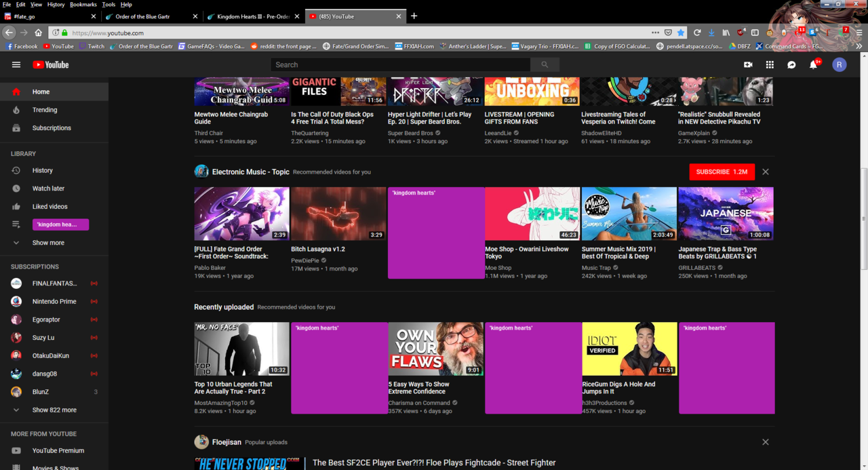Open YouTube Premium in the sidebar
868x470 pixels.
54,451
